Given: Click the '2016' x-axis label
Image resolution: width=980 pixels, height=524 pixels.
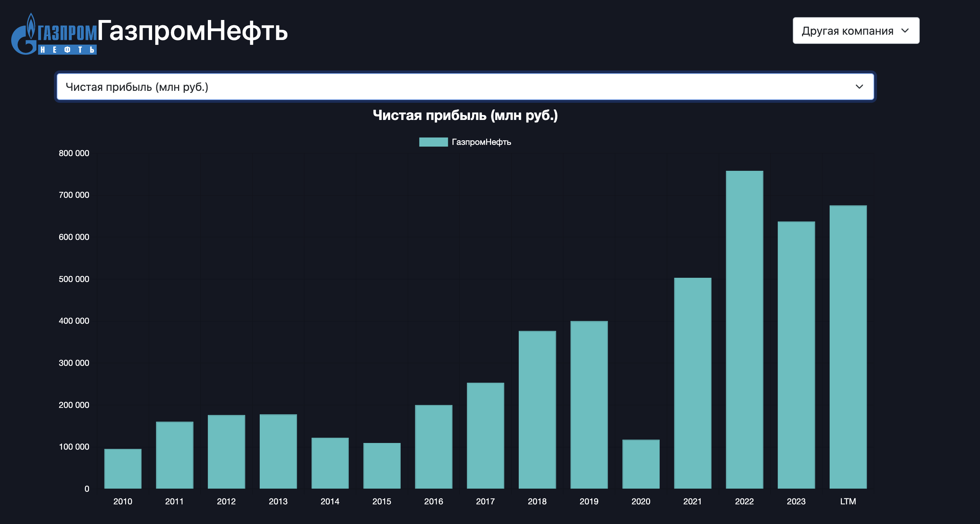Looking at the screenshot, I should click(434, 501).
